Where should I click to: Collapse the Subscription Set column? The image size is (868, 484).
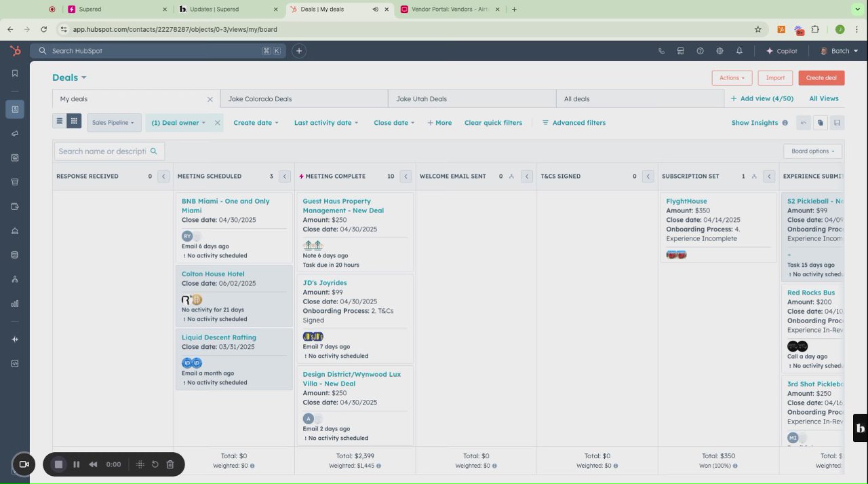point(769,176)
